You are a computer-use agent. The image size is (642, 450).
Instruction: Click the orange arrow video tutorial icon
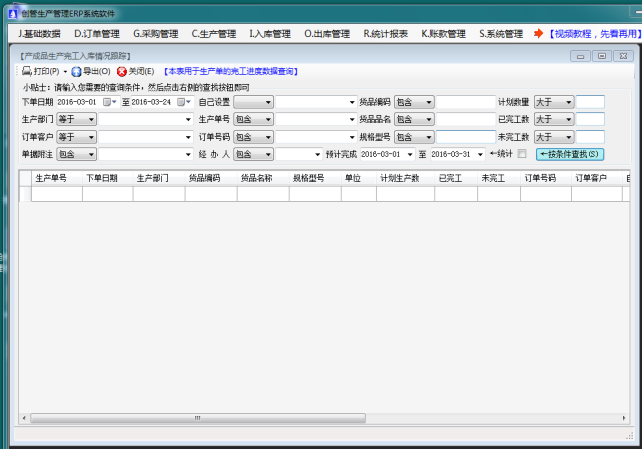coord(538,34)
